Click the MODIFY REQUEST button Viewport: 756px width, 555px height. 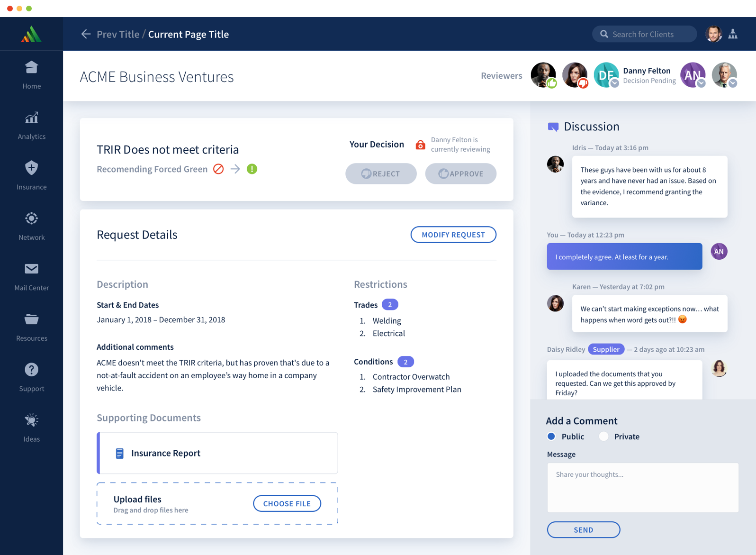[453, 235]
